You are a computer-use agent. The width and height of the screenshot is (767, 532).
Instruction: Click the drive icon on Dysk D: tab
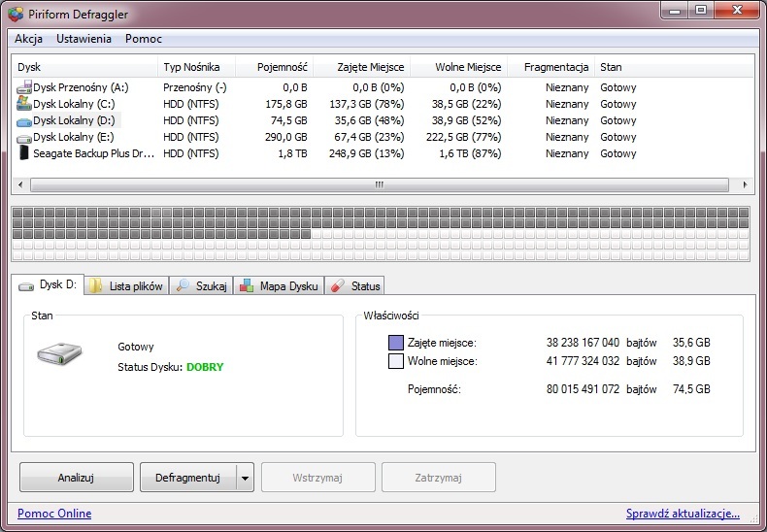pos(26,286)
